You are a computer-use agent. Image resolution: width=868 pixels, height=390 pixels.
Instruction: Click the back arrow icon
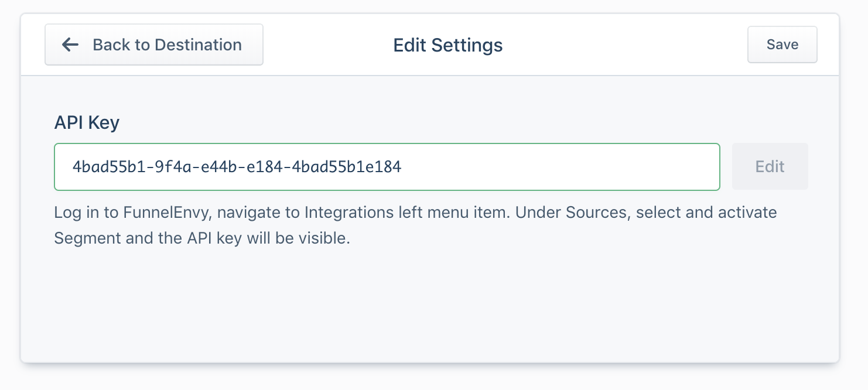(x=70, y=45)
